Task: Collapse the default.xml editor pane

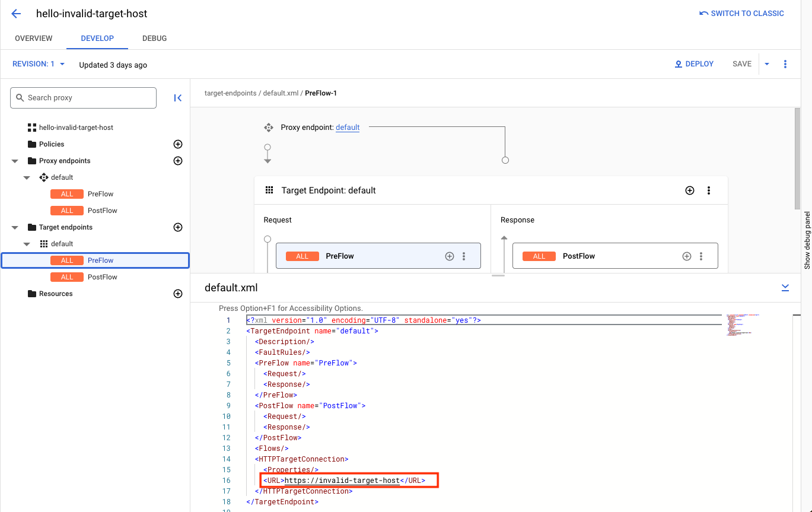Action: point(785,288)
